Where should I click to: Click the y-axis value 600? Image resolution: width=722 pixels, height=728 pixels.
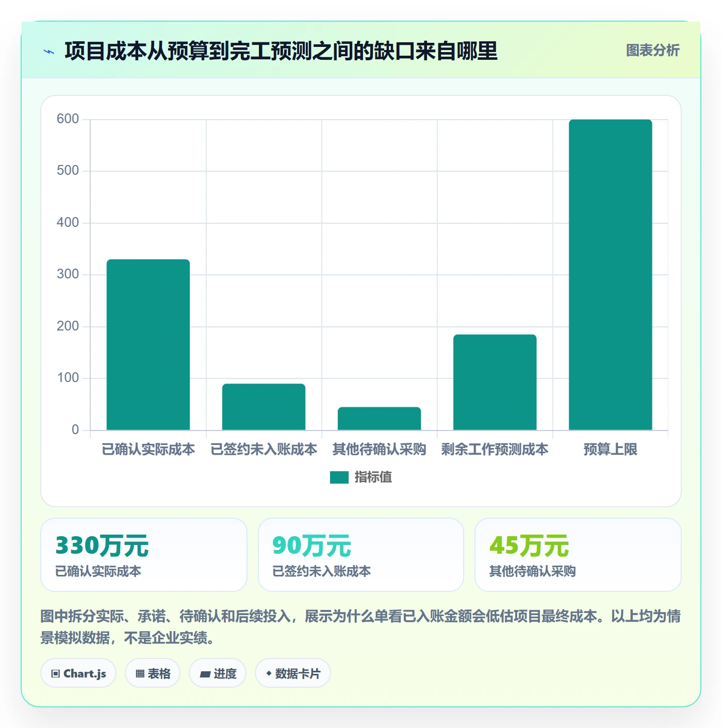pos(68,119)
